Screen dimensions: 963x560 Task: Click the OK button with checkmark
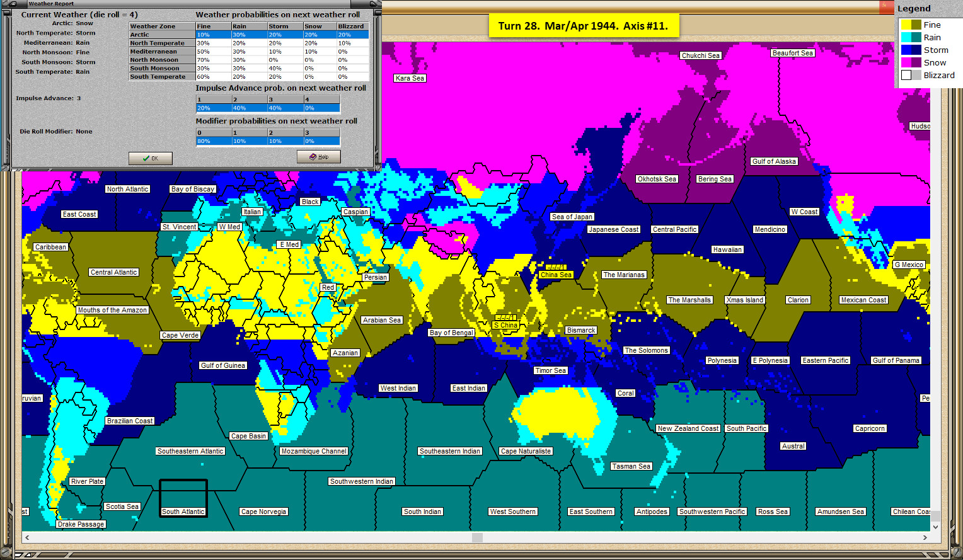pos(150,158)
